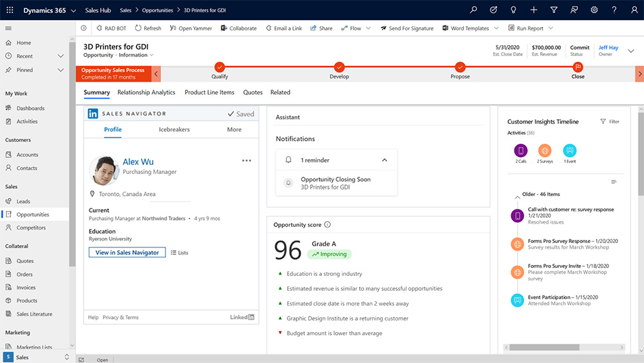Open the three-dot menu beside Alex Wu

pyautogui.click(x=247, y=161)
